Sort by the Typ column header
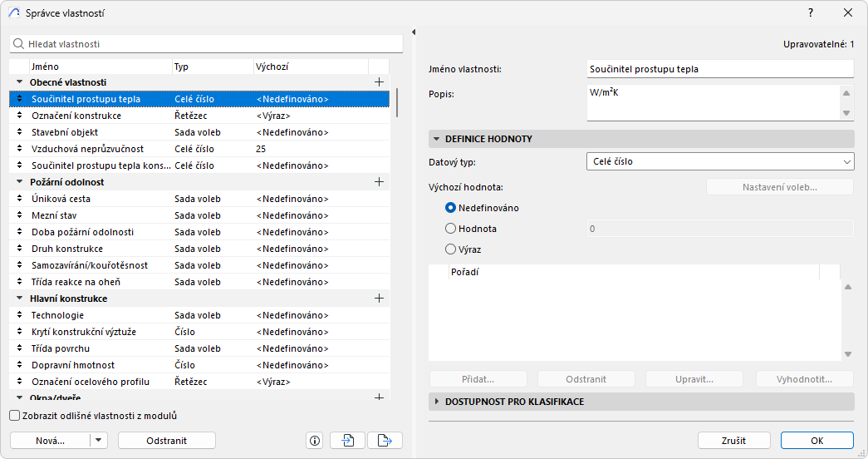The image size is (868, 459). click(x=211, y=67)
